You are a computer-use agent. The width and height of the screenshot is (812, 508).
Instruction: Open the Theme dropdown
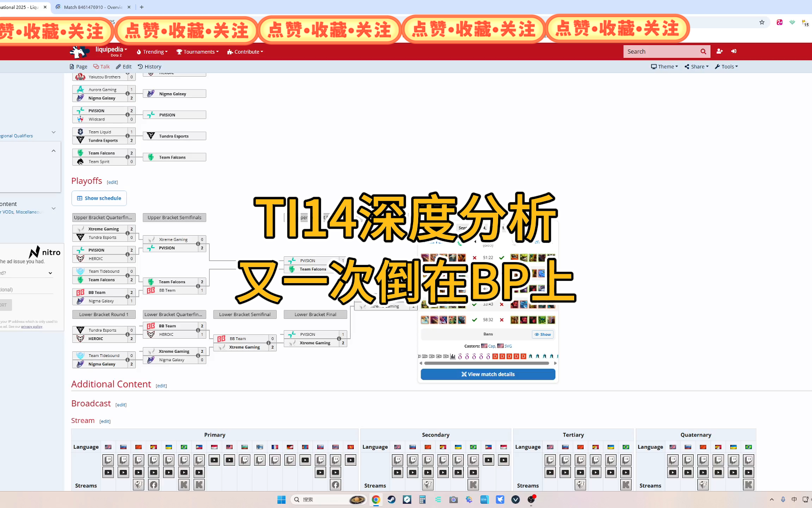[x=664, y=67]
